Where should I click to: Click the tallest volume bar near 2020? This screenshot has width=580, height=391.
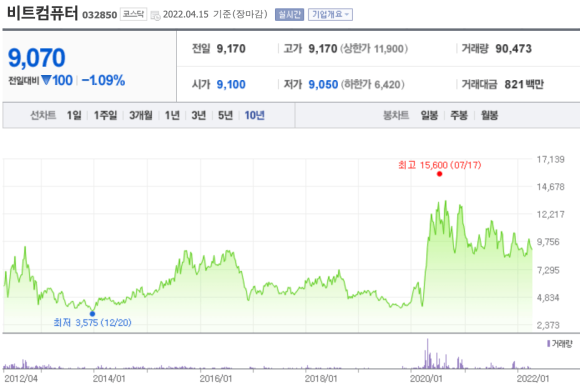[428, 354]
